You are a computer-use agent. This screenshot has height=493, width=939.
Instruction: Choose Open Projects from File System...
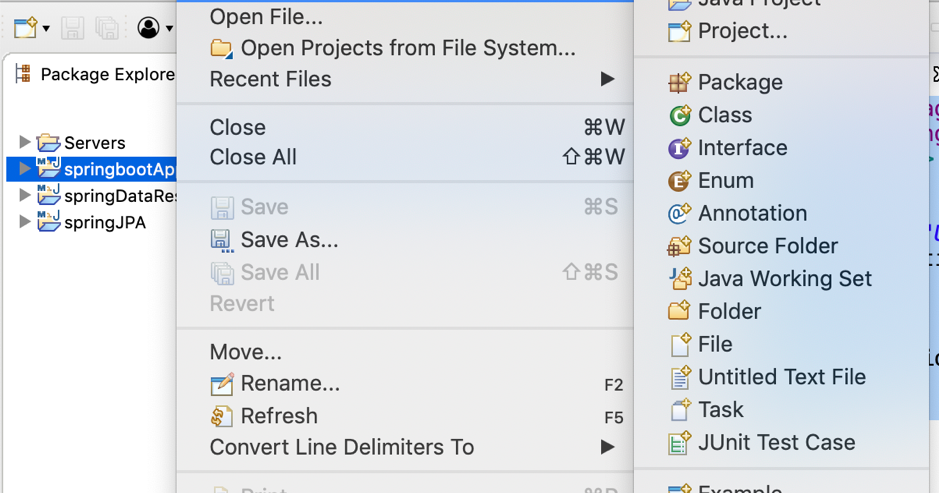point(407,48)
